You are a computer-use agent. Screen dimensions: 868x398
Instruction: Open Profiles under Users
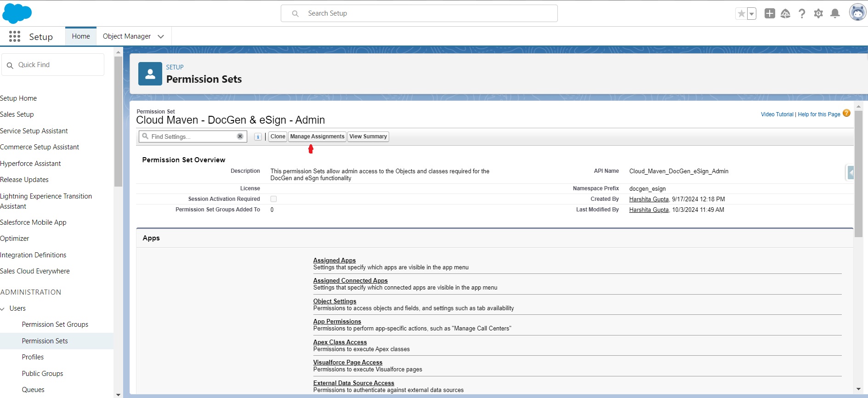[33, 357]
